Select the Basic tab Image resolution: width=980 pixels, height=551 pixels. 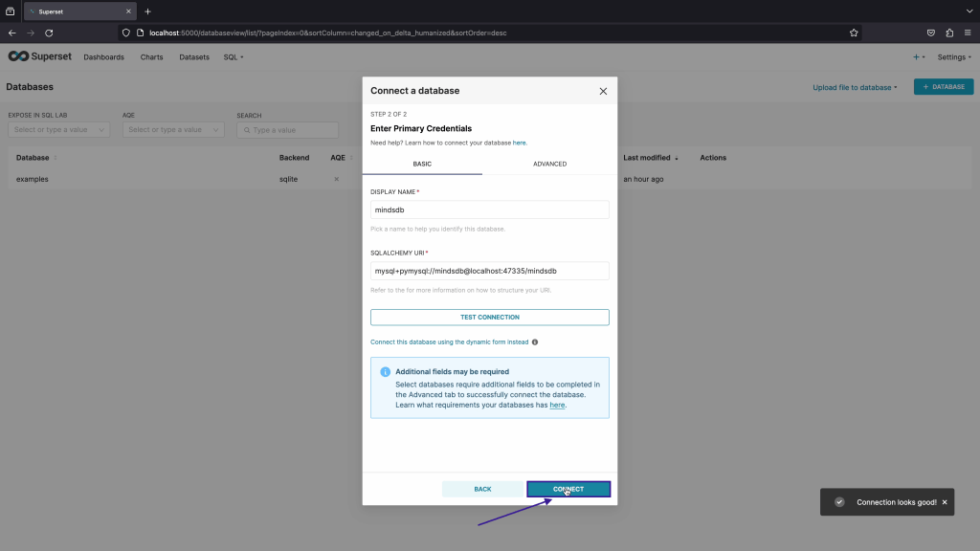(422, 164)
